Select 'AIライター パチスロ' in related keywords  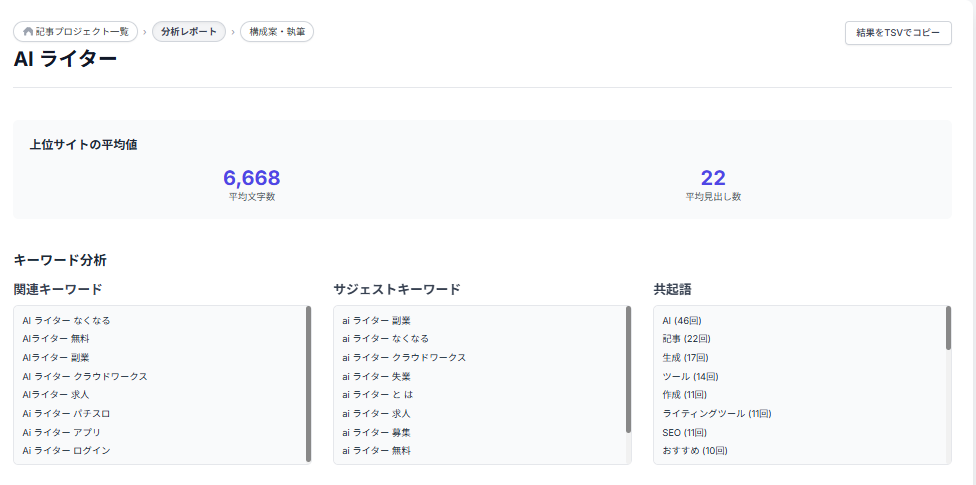tap(69, 414)
